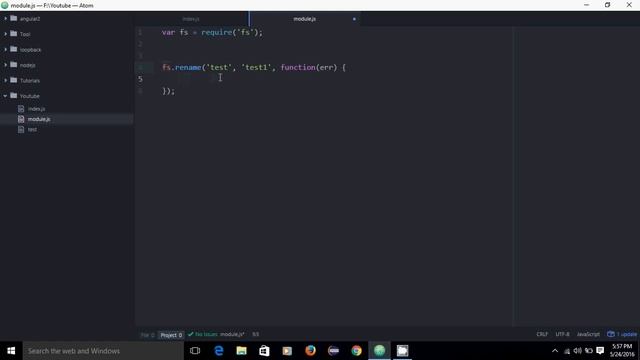Click the Tutorials folder icon
This screenshot has width=640, height=360.
(13, 80)
